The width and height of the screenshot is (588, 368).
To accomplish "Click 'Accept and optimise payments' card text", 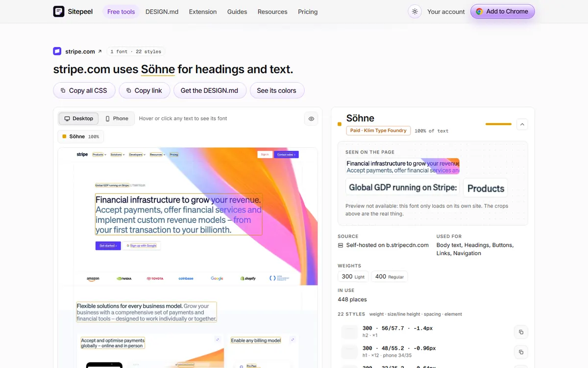I will tap(113, 343).
